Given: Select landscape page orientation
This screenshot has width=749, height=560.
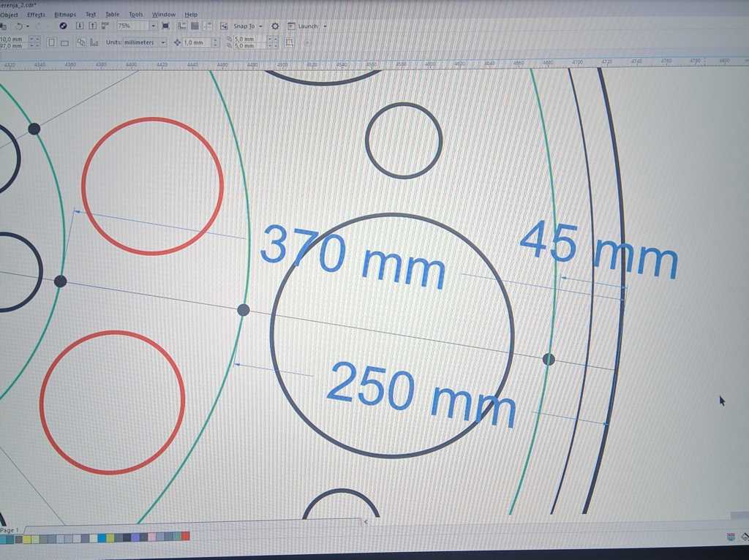Looking at the screenshot, I should point(64,43).
